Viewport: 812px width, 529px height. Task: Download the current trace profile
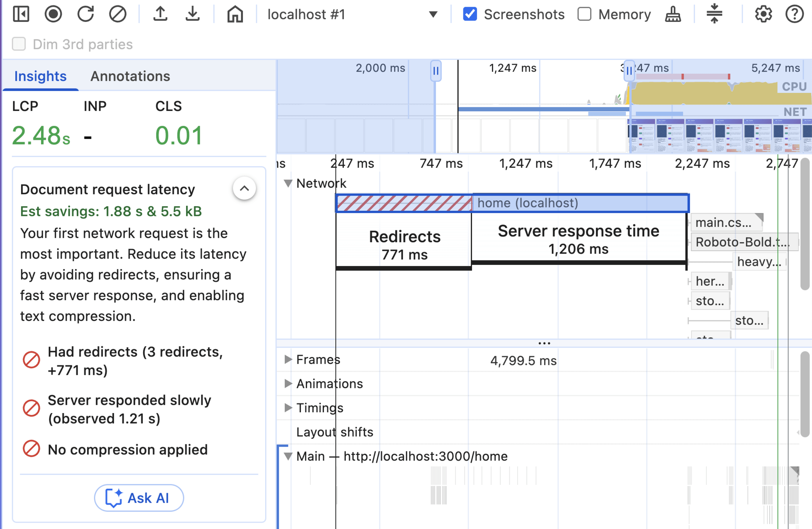(x=192, y=14)
